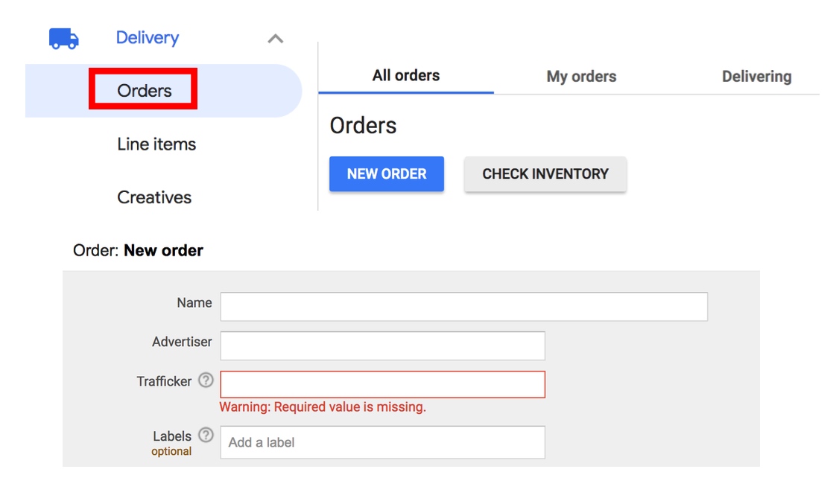Click the required value warning message

click(x=323, y=407)
